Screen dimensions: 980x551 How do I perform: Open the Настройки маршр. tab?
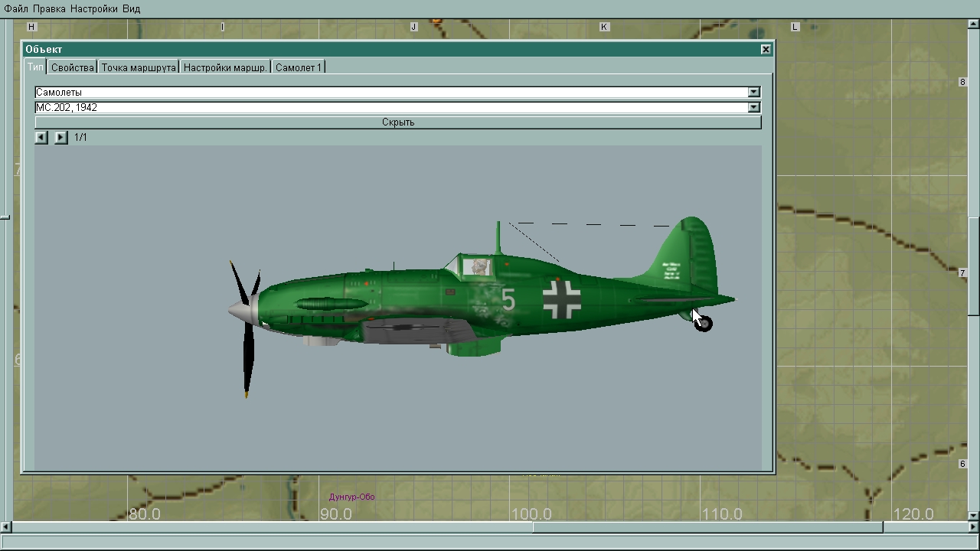click(x=225, y=67)
